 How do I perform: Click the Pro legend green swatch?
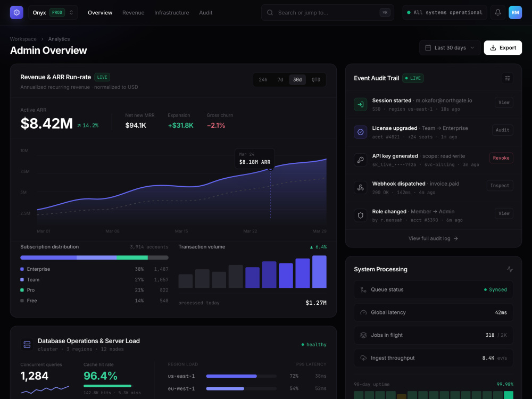click(22, 290)
